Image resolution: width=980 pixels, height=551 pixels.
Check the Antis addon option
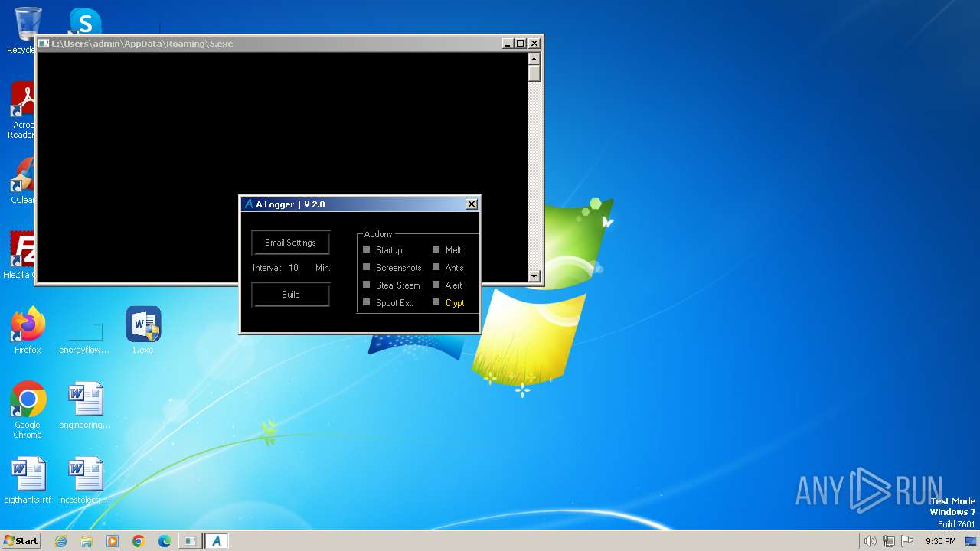pos(436,267)
